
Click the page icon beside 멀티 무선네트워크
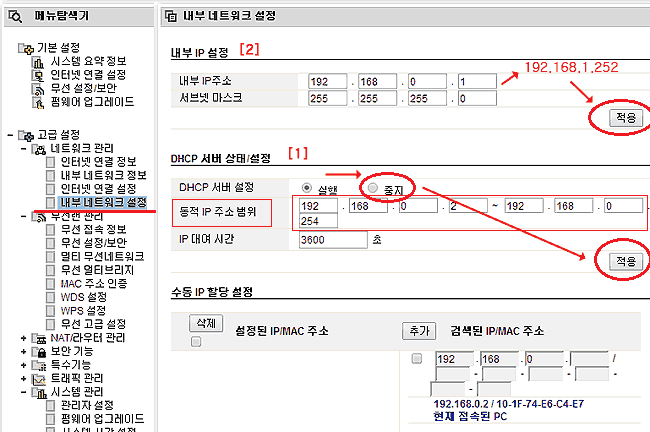click(51, 257)
